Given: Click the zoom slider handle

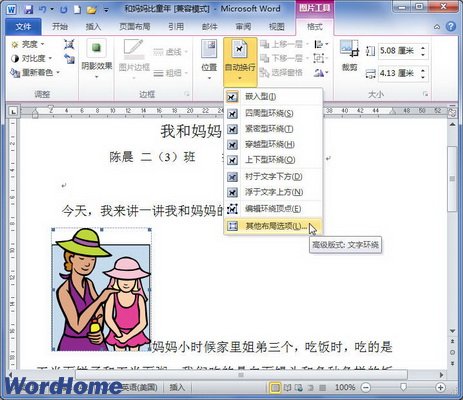Looking at the screenshot, I should point(403,387).
